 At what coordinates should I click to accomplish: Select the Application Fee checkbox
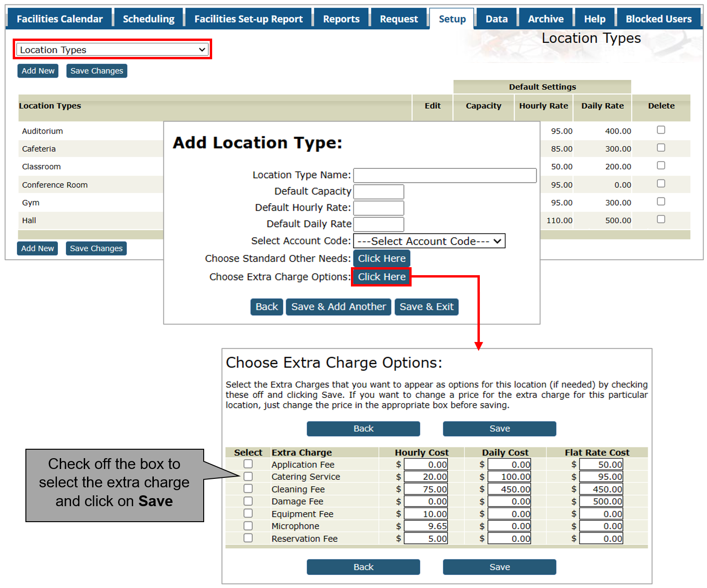pos(248,464)
